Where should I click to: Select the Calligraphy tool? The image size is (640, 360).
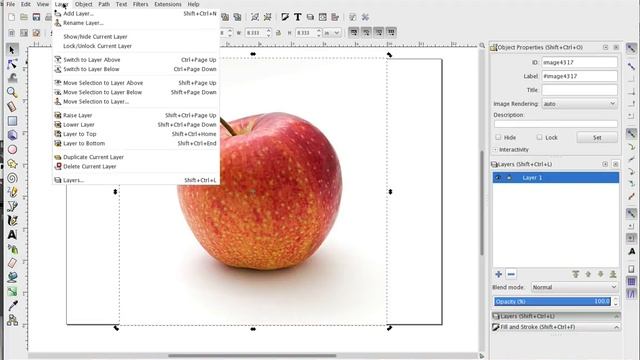pyautogui.click(x=12, y=220)
